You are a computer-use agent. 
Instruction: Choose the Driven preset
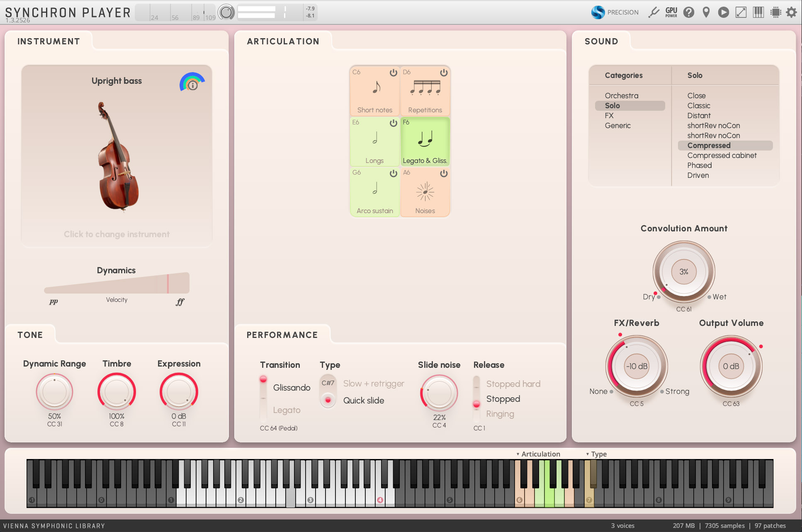pyautogui.click(x=698, y=175)
